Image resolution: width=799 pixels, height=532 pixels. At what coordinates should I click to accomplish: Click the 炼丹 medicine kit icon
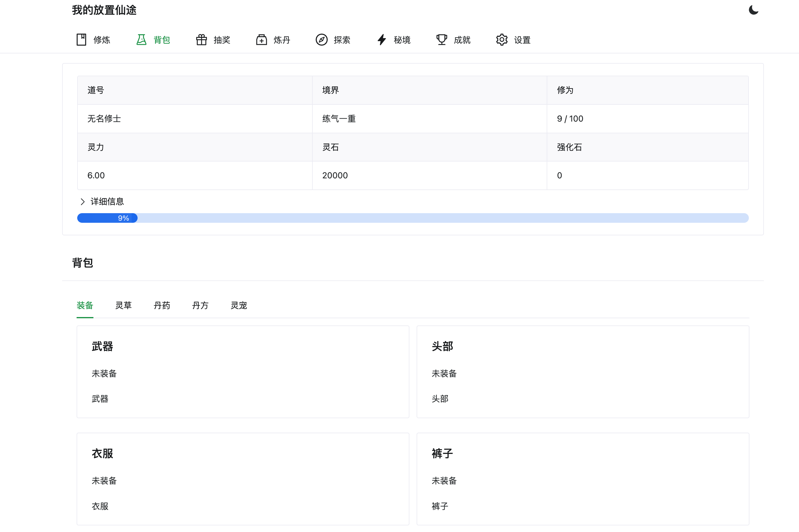click(x=261, y=40)
